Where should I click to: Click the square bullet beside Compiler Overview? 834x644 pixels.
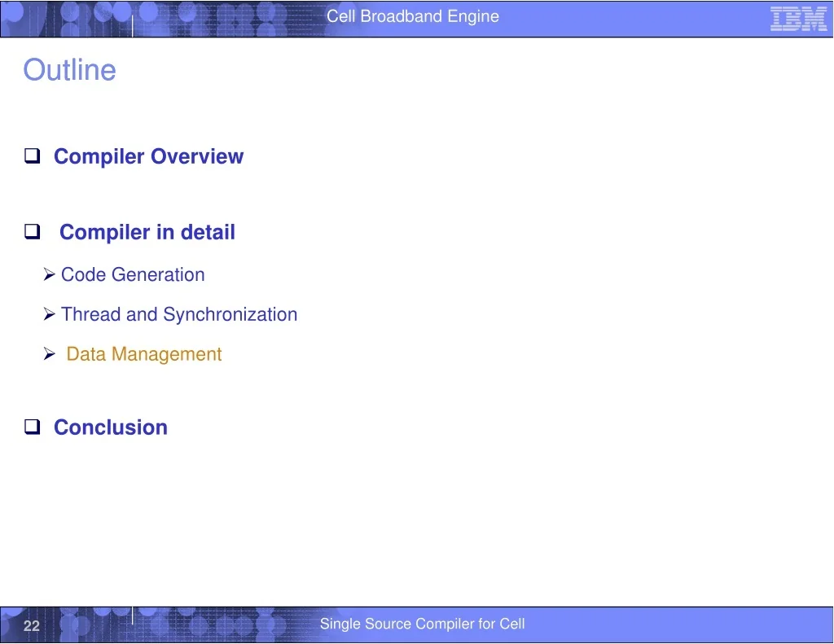click(x=33, y=156)
